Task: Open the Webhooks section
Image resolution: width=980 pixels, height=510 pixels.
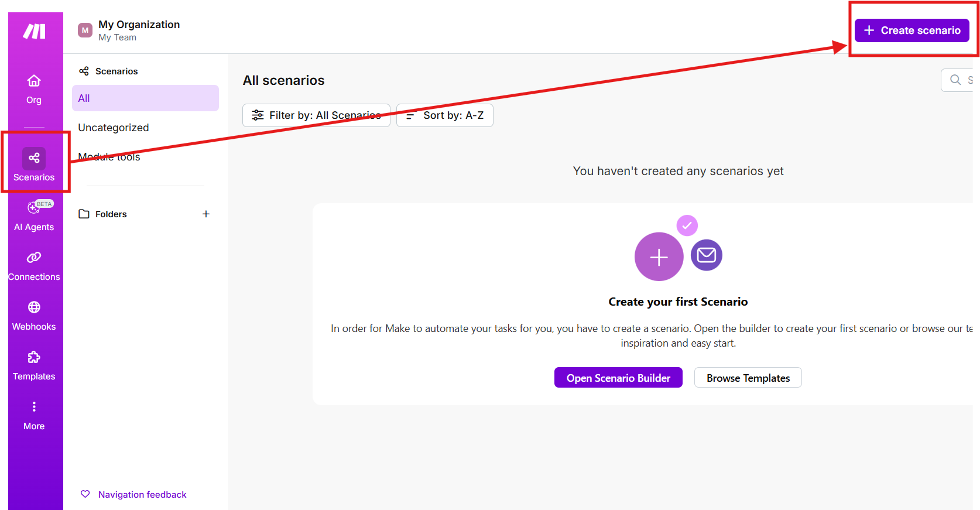Action: (34, 316)
